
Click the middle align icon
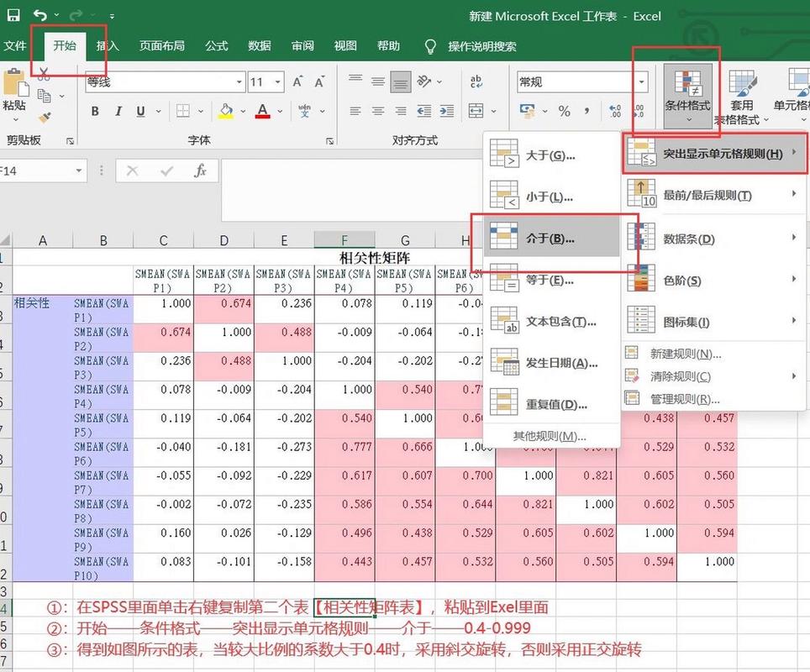[x=378, y=81]
